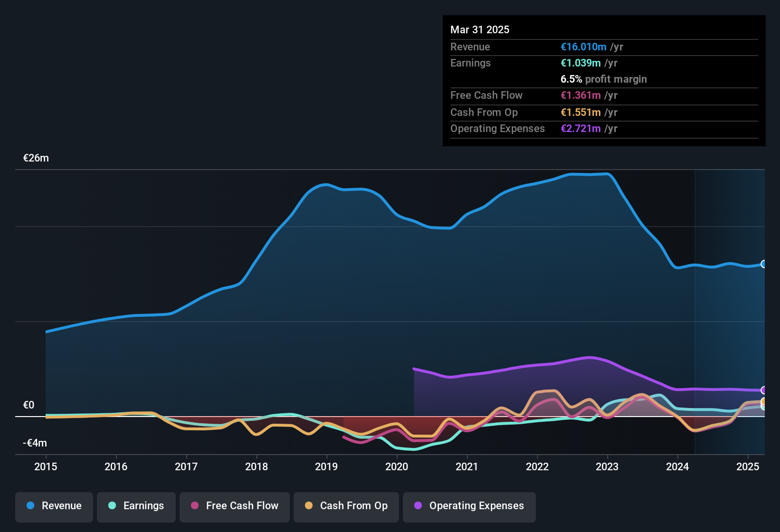
Task: Click the €0 y-axis label
Action: [x=29, y=405]
